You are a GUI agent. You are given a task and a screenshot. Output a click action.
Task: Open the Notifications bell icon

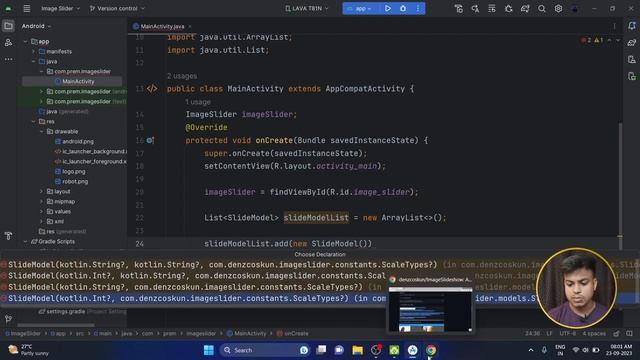pyautogui.click(x=632, y=26)
